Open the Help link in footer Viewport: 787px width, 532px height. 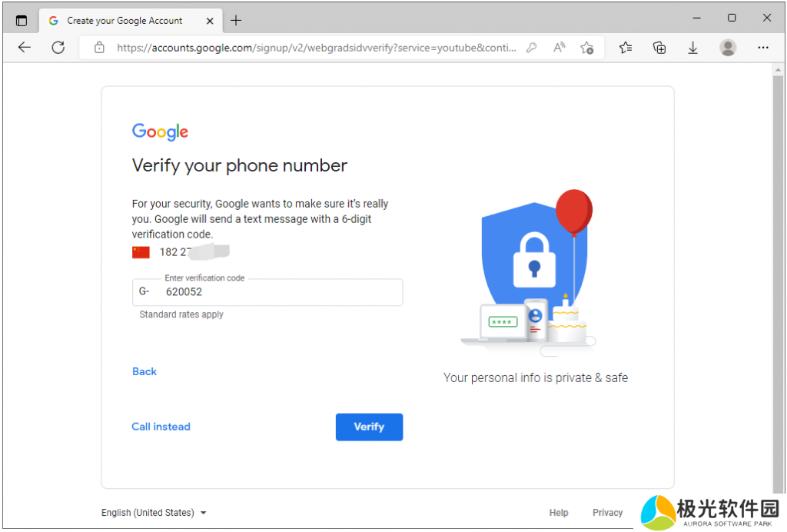click(559, 513)
